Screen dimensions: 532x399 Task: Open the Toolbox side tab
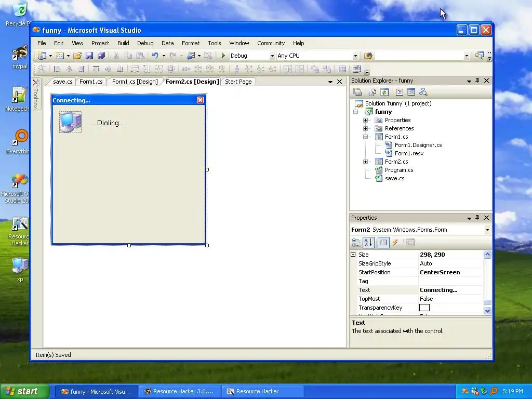36,94
